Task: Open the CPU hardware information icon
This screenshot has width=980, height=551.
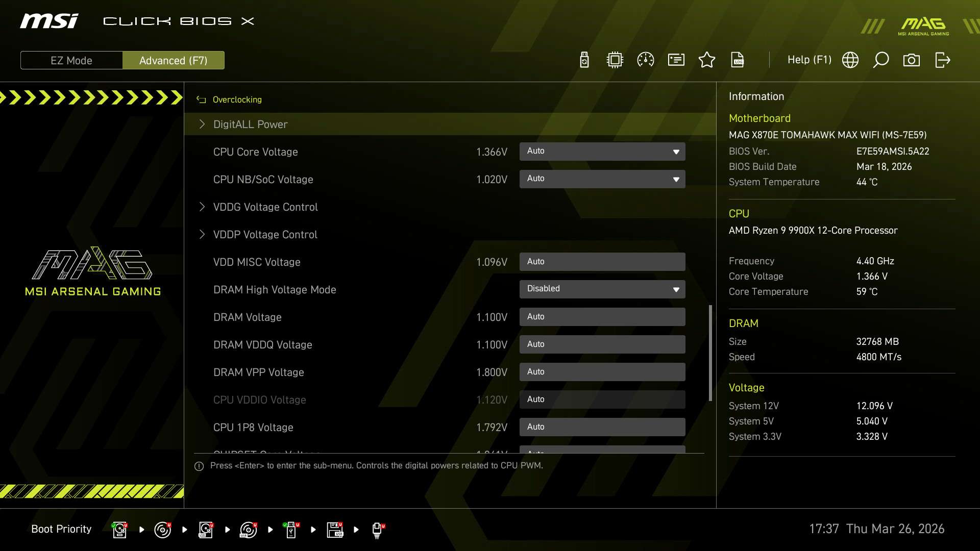Action: tap(615, 60)
